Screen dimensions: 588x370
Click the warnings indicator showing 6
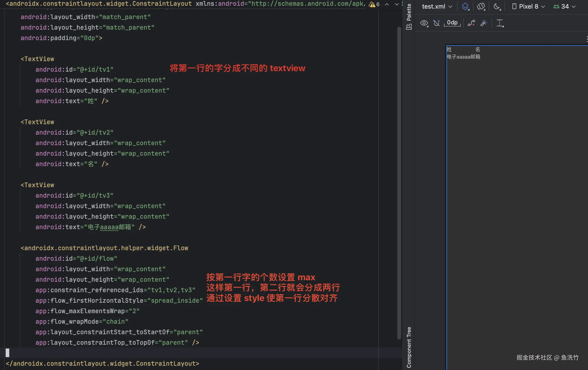point(374,4)
